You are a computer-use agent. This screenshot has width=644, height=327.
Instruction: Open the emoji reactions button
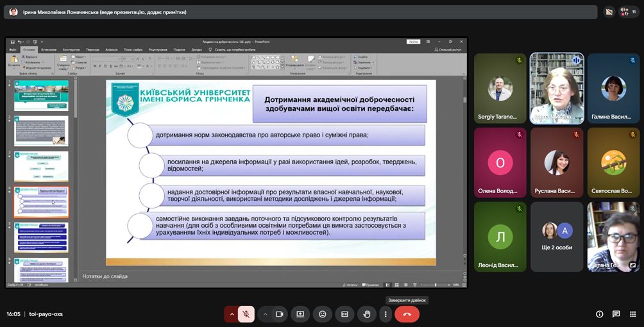tap(322, 314)
